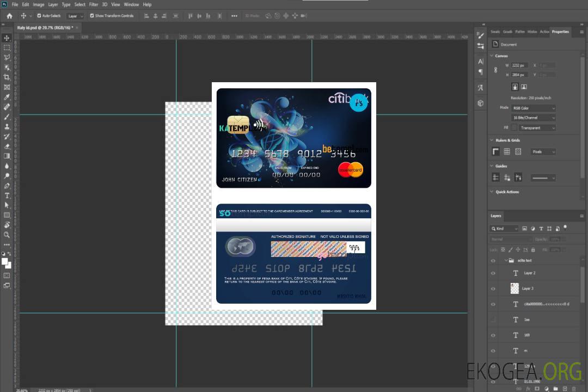Select the Horizontal Type tool
The width and height of the screenshot is (588, 392).
click(x=7, y=195)
